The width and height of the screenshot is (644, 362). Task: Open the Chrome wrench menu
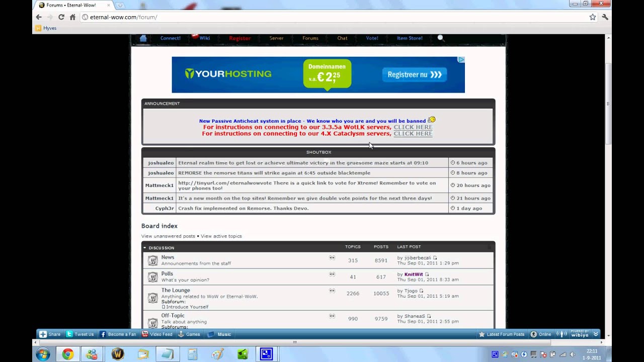[x=605, y=17]
